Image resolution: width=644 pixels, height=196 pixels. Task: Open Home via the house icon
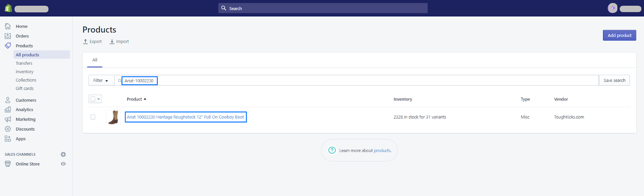pos(8,26)
